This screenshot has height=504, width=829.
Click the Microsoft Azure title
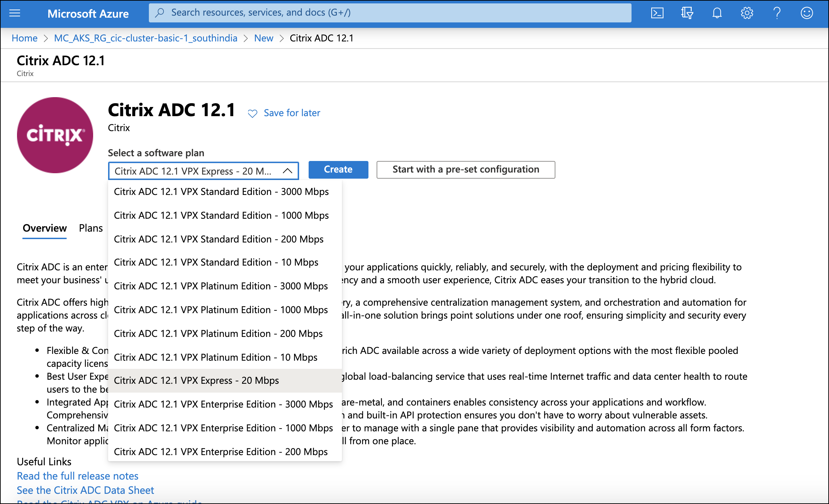tap(88, 14)
